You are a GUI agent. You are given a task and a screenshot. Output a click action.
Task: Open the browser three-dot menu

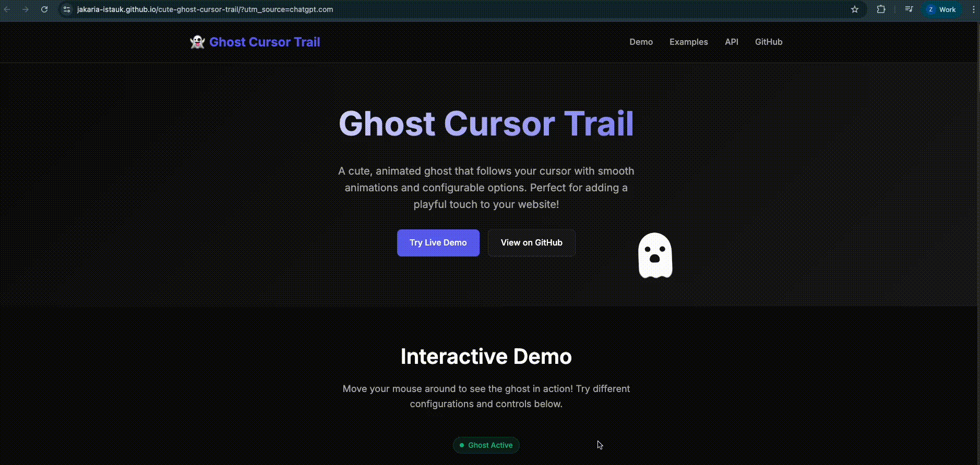coord(973,9)
